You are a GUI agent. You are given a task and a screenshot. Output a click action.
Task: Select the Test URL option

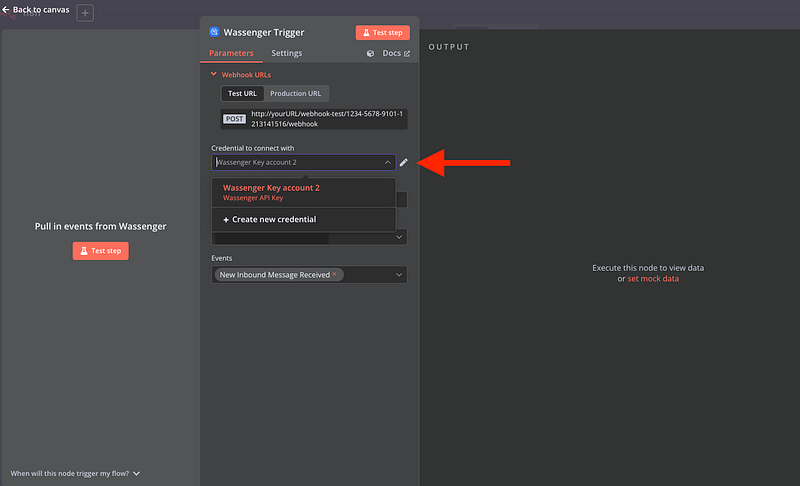pyautogui.click(x=243, y=93)
